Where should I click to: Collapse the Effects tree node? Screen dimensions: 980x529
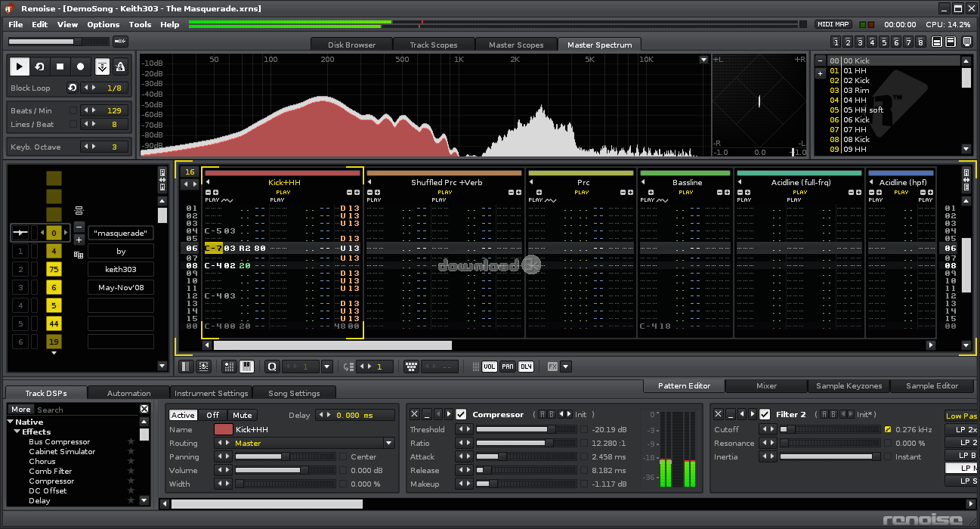tap(17, 432)
